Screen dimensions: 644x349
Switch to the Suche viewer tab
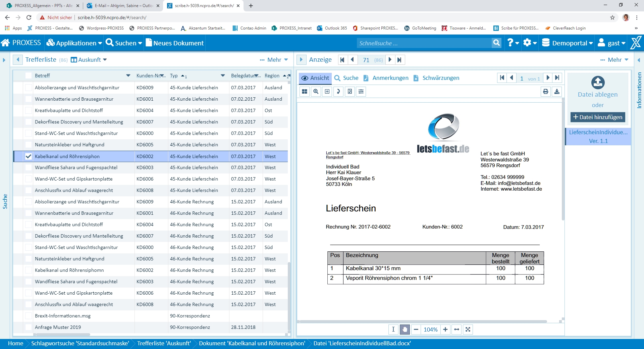(x=346, y=78)
